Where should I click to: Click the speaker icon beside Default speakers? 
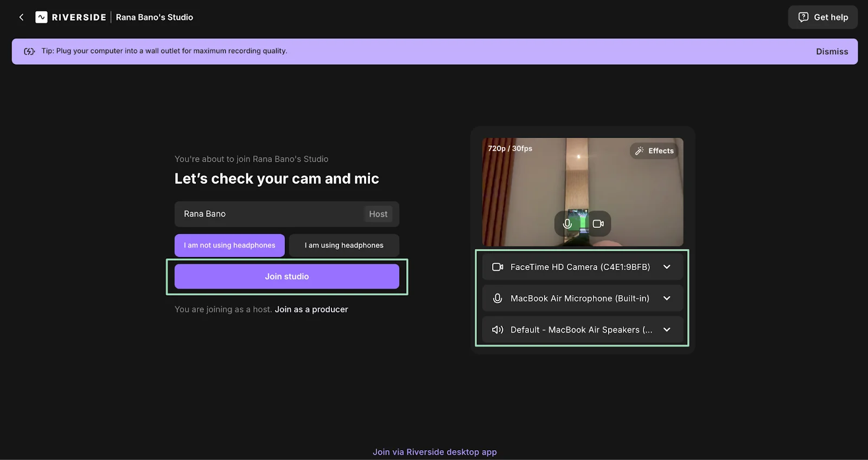click(x=497, y=330)
